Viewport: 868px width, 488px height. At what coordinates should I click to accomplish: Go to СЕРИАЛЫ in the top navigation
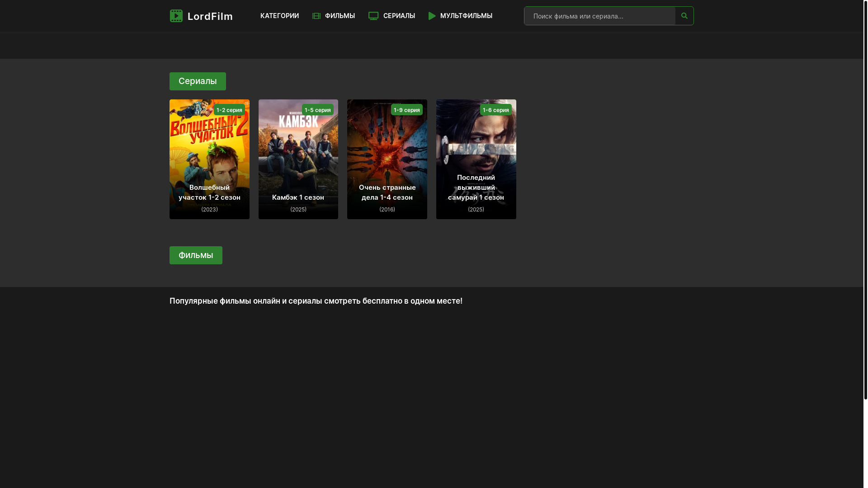point(399,16)
